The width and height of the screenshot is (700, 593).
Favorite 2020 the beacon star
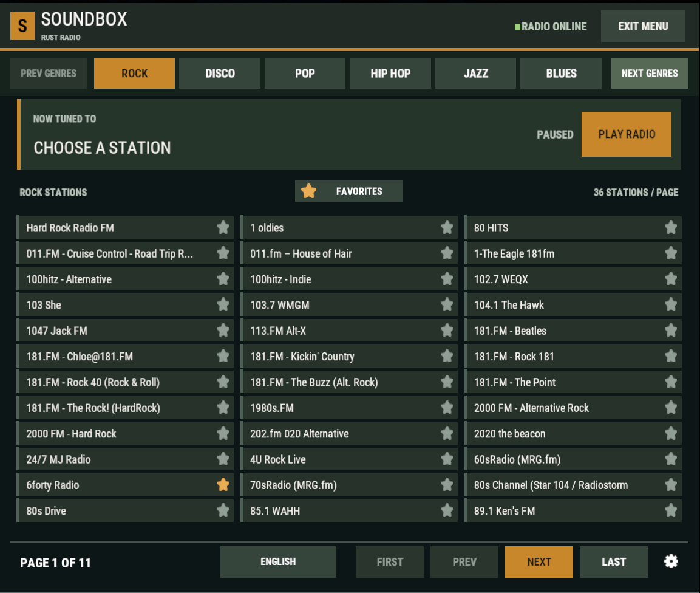point(671,433)
